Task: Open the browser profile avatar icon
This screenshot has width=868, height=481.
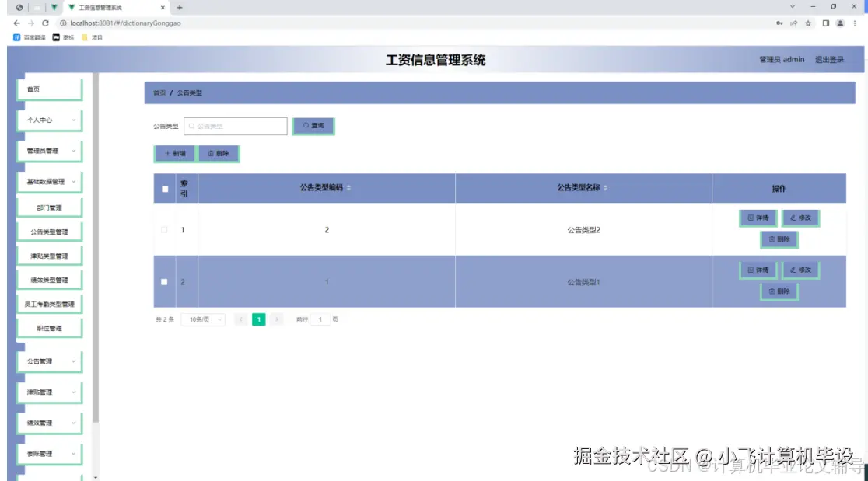Action: [840, 23]
